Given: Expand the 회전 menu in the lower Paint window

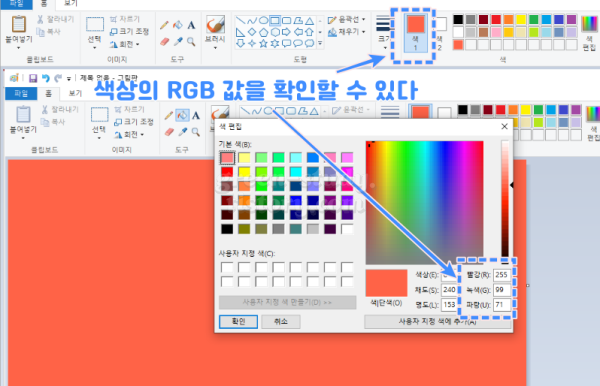Looking at the screenshot, I should coord(142,135).
